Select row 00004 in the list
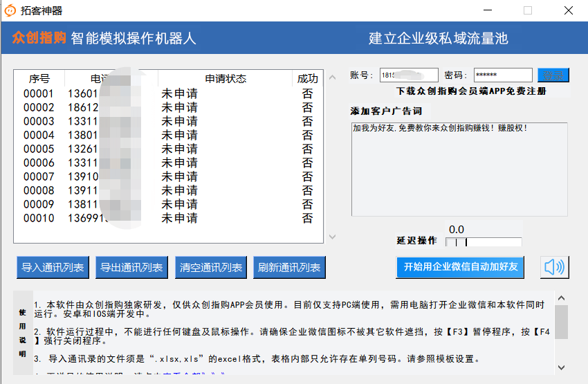The width and height of the screenshot is (588, 384). click(x=168, y=135)
